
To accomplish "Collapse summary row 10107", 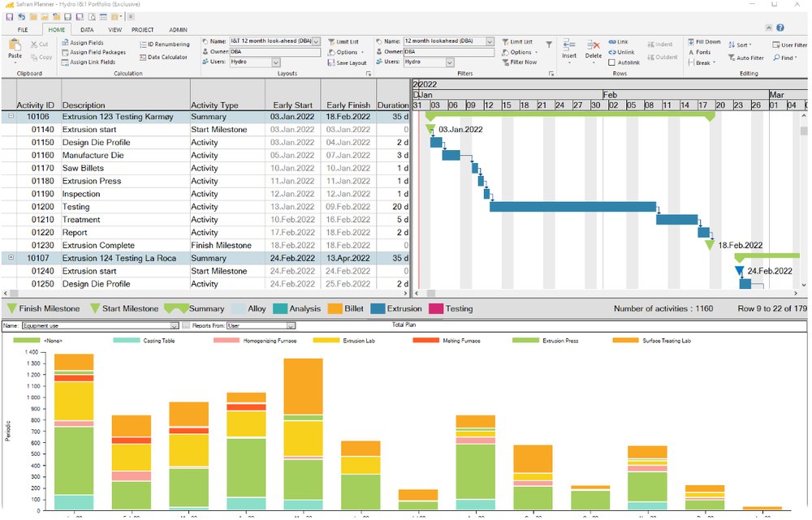I will [x=11, y=258].
